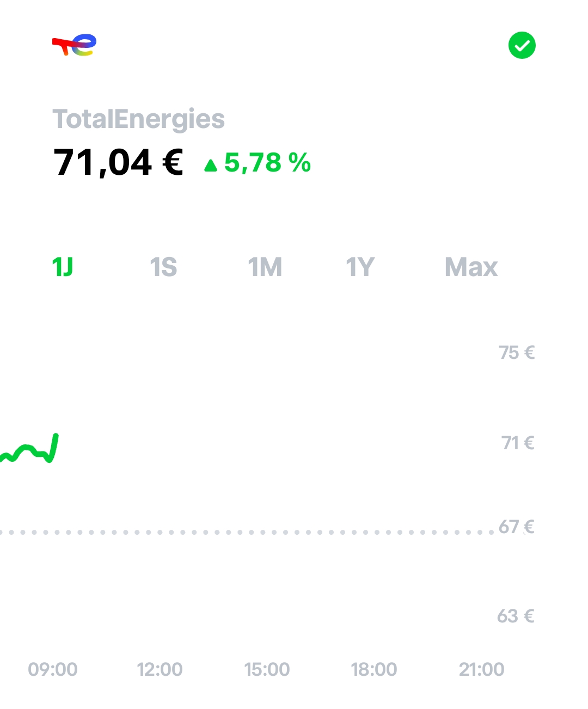Screen dimensions: 588x709
Task: Tap the 21:00 time axis marker
Action: [481, 669]
